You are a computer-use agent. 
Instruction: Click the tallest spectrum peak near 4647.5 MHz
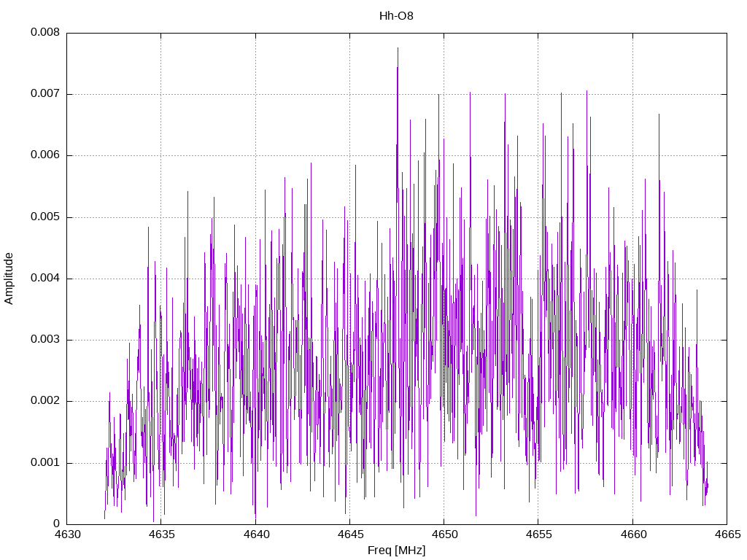(398, 48)
